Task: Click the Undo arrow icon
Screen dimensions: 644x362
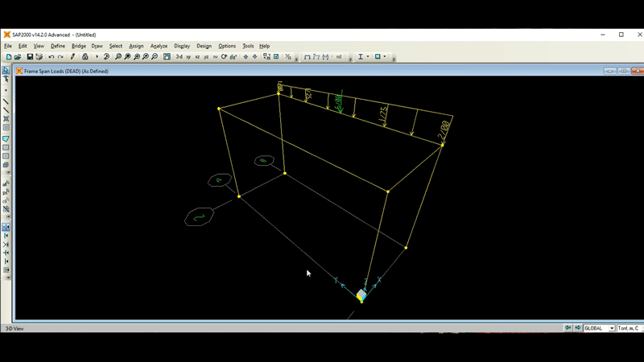Action: pyautogui.click(x=52, y=57)
